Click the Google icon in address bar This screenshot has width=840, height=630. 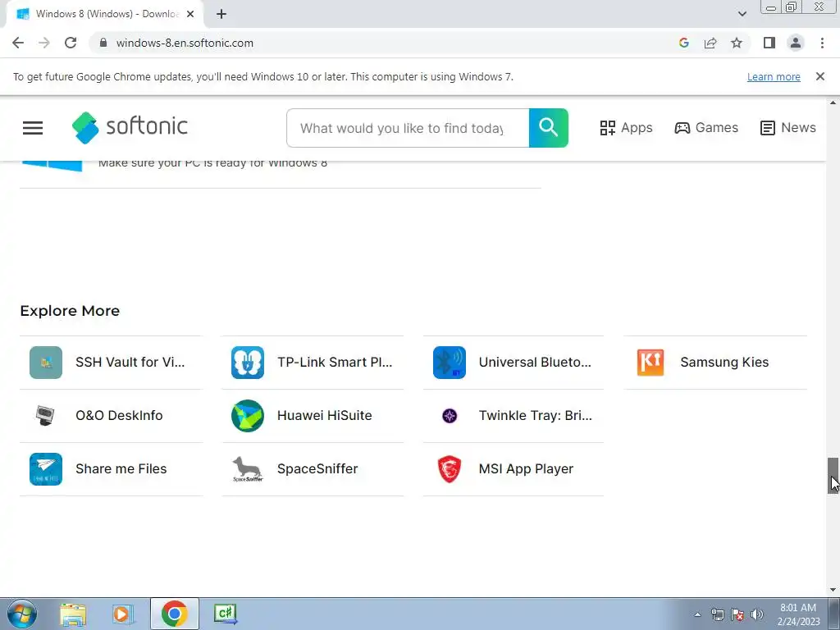pyautogui.click(x=683, y=43)
